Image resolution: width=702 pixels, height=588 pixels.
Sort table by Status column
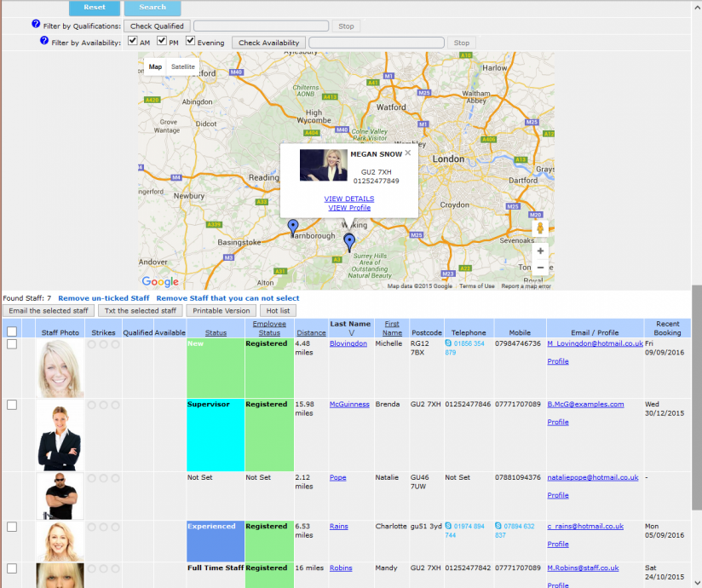pos(216,332)
